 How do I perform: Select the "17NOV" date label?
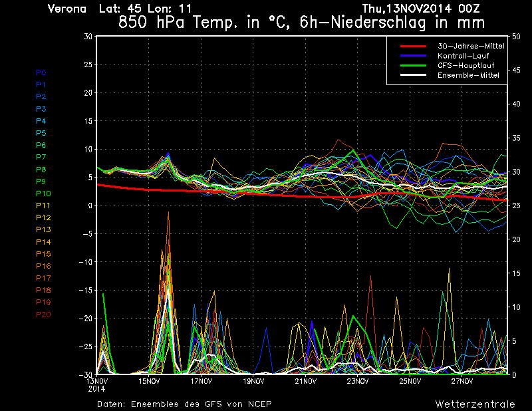[201, 381]
